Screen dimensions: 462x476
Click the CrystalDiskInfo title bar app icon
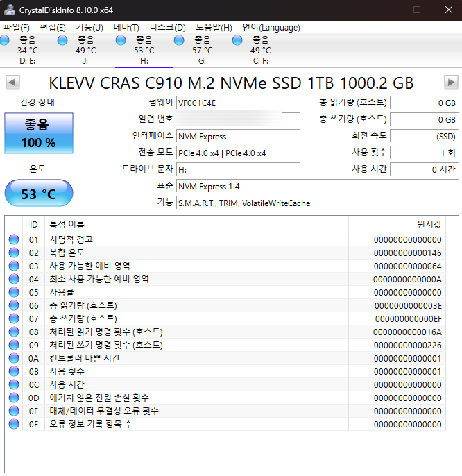tap(10, 10)
